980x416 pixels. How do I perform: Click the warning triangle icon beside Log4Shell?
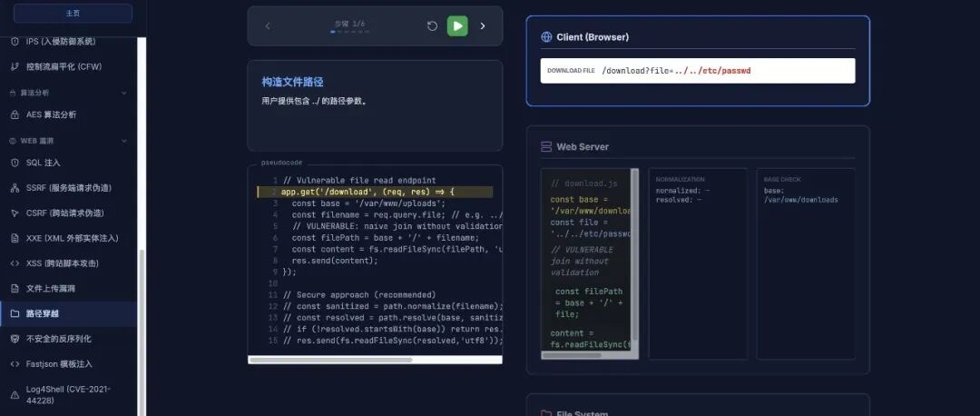[15, 394]
